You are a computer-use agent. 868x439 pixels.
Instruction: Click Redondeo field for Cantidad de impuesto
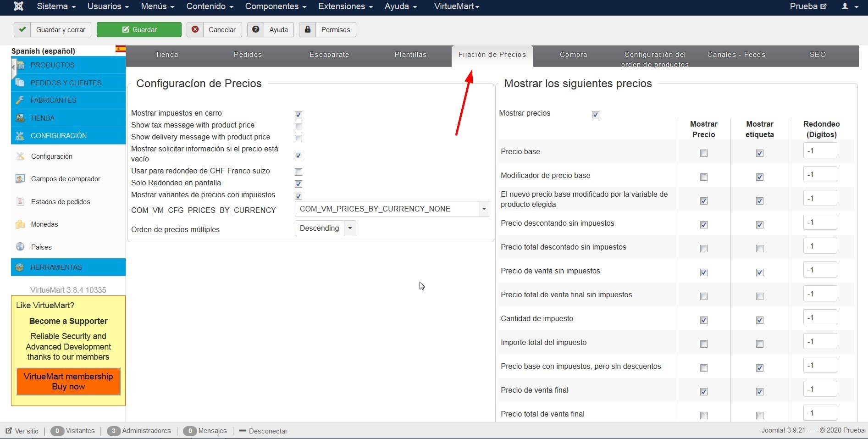(x=820, y=317)
